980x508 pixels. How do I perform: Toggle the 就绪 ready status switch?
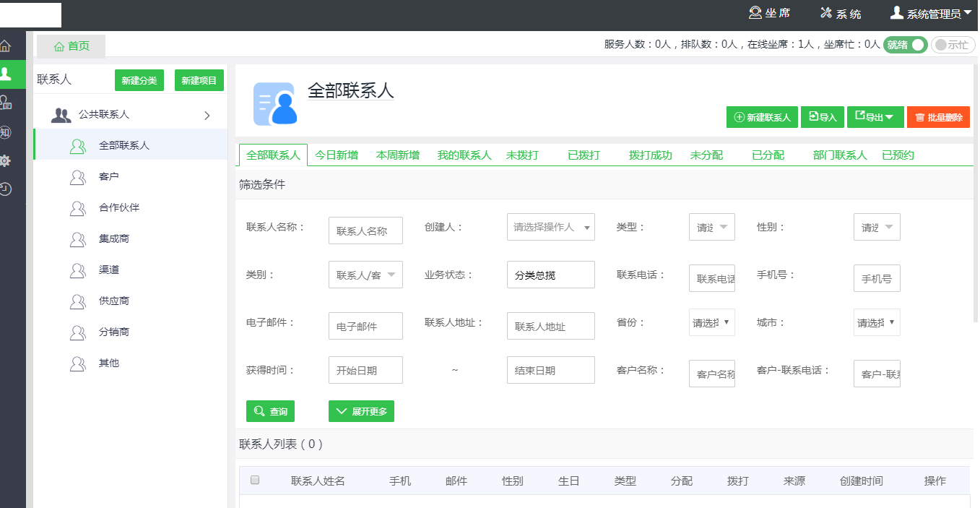[x=905, y=45]
